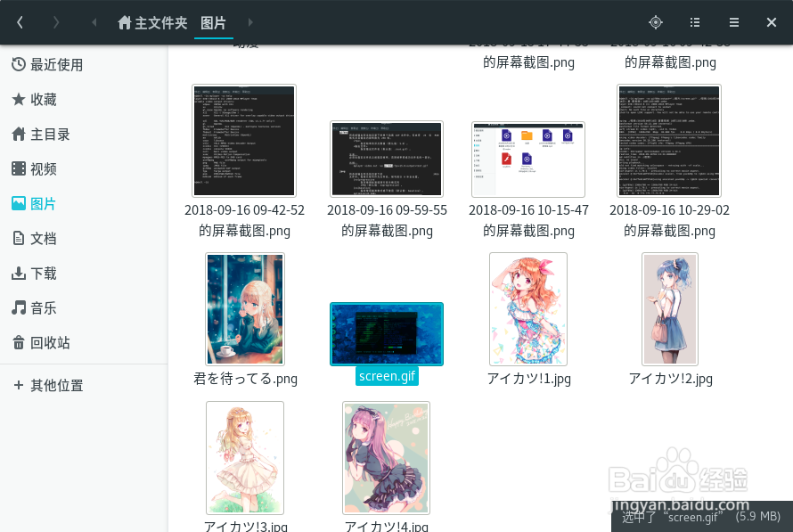Viewport: 793px width, 532px height.
Task: Open the 音乐 sidebar folder
Action: pos(84,308)
